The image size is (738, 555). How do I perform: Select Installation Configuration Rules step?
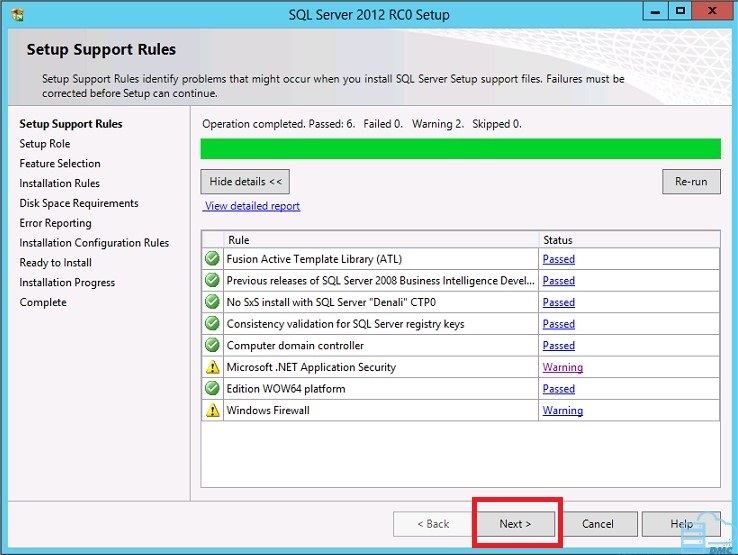(x=94, y=243)
